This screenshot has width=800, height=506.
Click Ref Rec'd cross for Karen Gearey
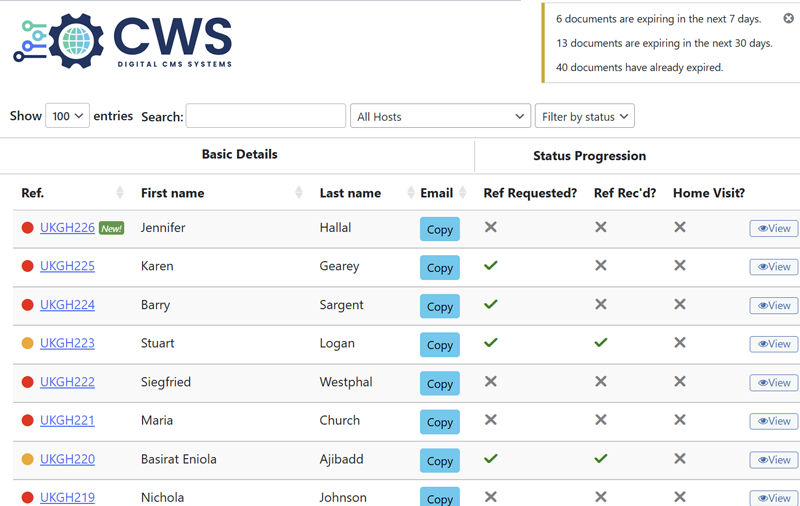click(601, 265)
